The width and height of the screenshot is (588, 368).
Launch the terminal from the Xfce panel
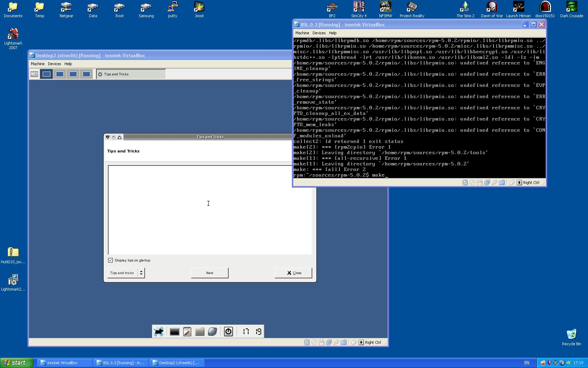[174, 332]
